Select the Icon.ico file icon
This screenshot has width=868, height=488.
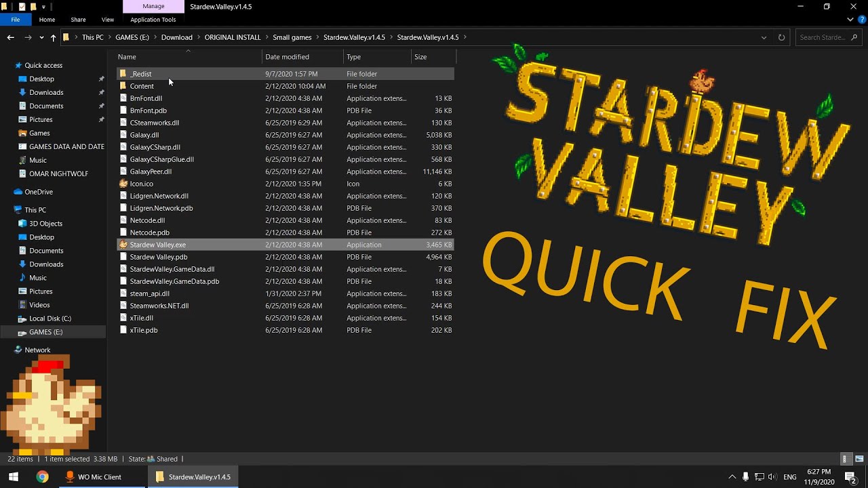point(123,184)
